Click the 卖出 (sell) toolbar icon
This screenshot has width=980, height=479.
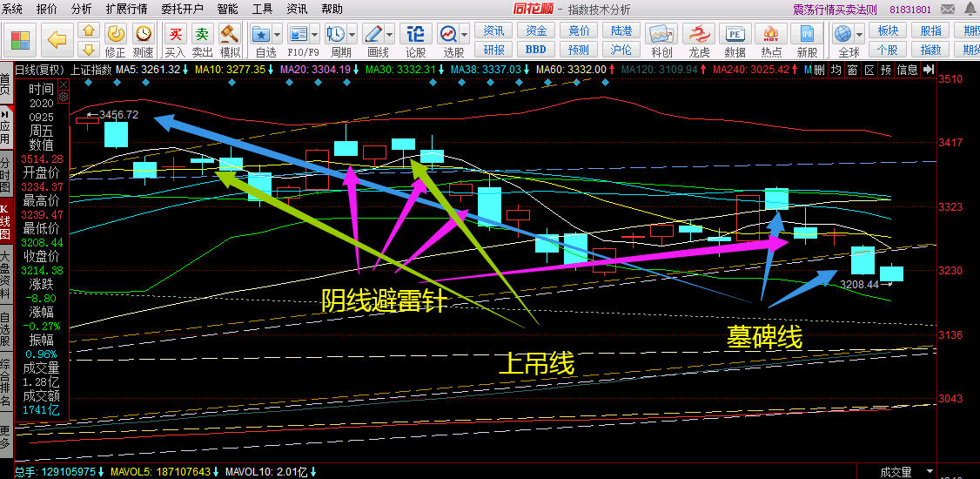pos(202,36)
